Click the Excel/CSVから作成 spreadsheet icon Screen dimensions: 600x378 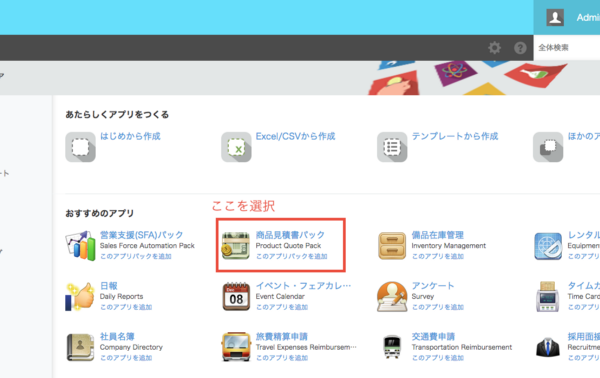pos(236,147)
